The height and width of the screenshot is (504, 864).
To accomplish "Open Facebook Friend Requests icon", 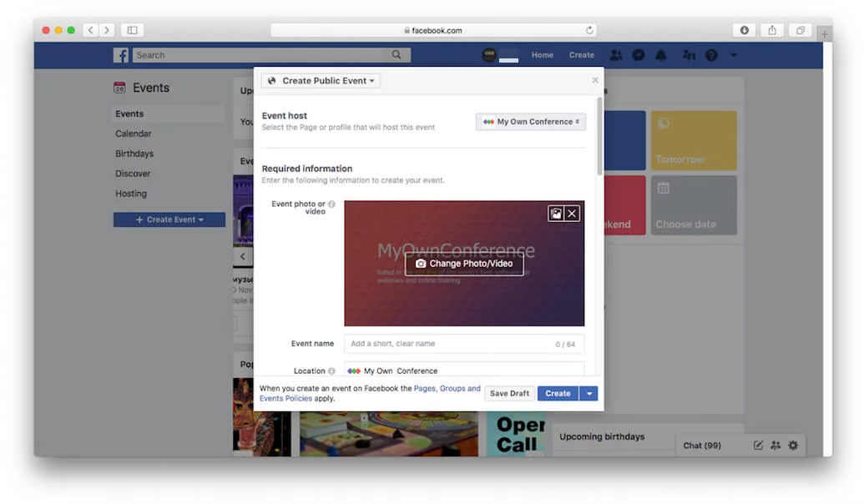I will 616,55.
